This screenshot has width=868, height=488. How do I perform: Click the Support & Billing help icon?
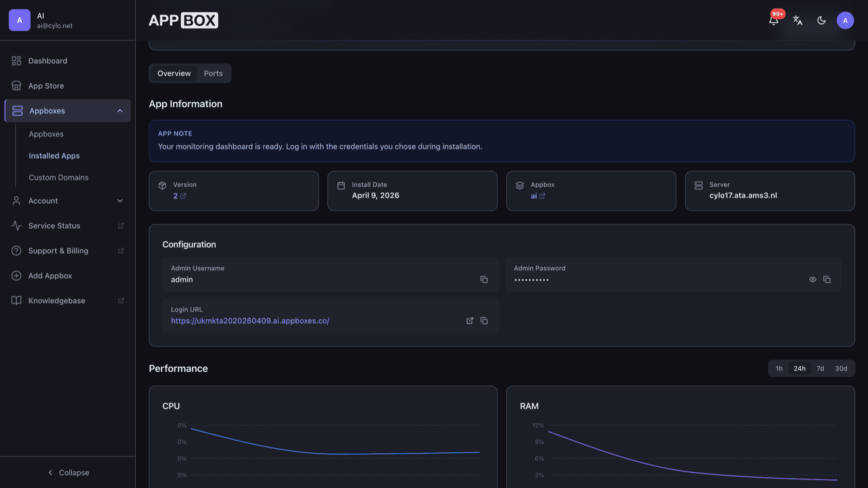click(16, 251)
